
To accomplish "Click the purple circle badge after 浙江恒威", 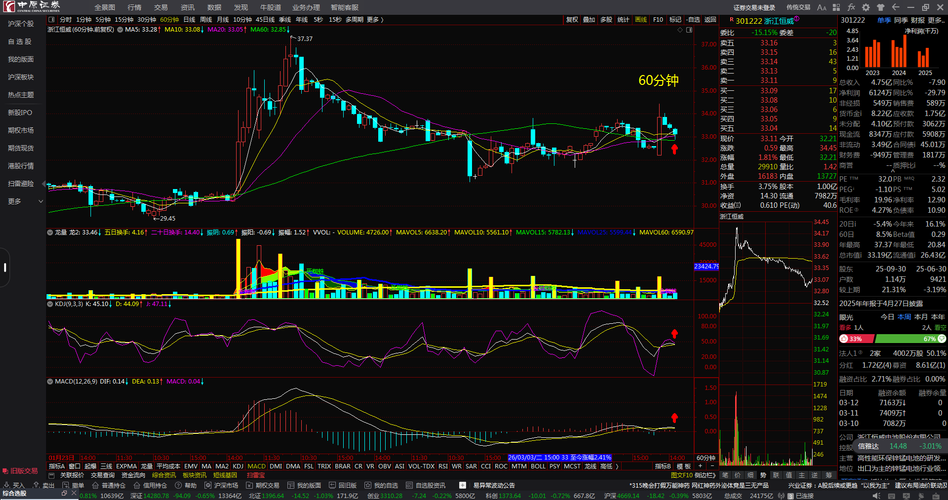I will tap(796, 18).
